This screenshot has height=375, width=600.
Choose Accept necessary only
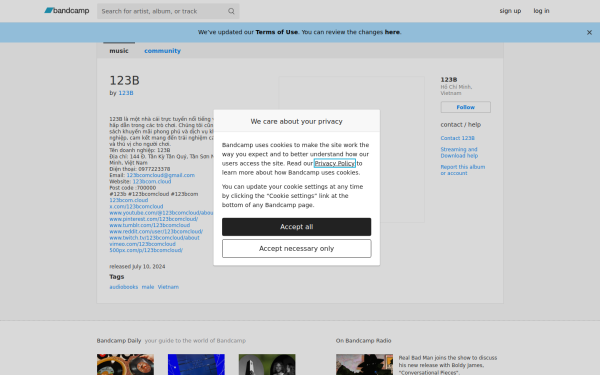297,248
